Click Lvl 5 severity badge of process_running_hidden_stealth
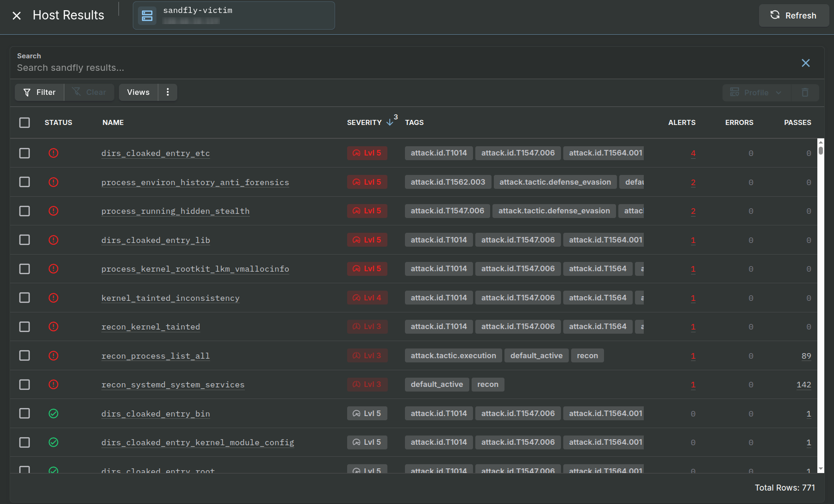 click(367, 211)
